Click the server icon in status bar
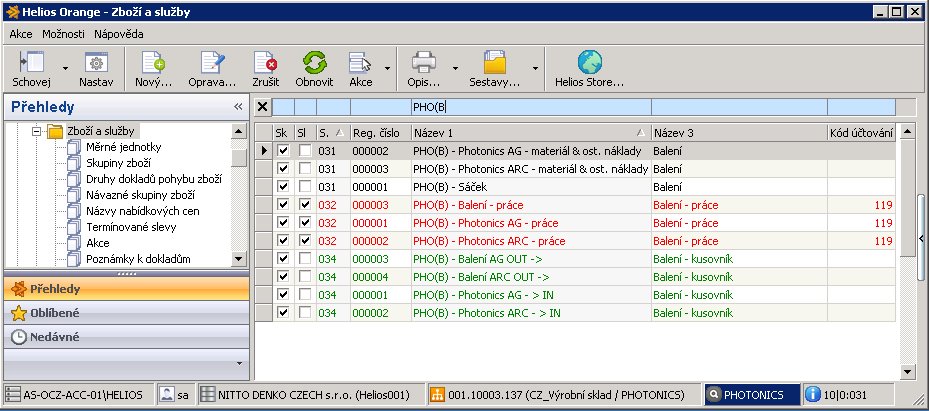This screenshot has width=929, height=411. point(12,394)
